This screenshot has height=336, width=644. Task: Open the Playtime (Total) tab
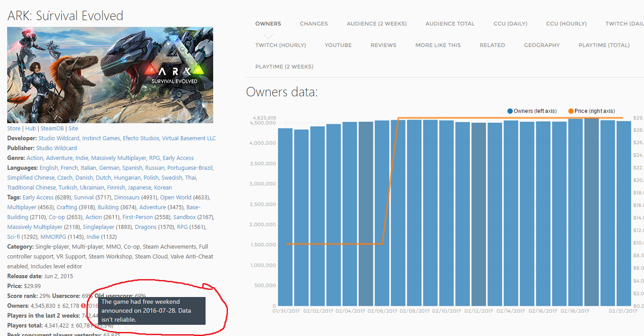[604, 45]
